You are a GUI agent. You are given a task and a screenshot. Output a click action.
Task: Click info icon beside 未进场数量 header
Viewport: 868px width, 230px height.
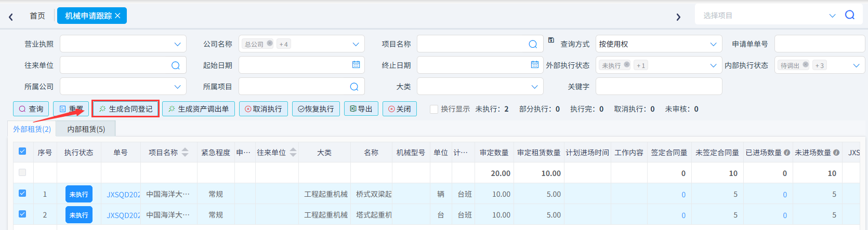tap(836, 153)
